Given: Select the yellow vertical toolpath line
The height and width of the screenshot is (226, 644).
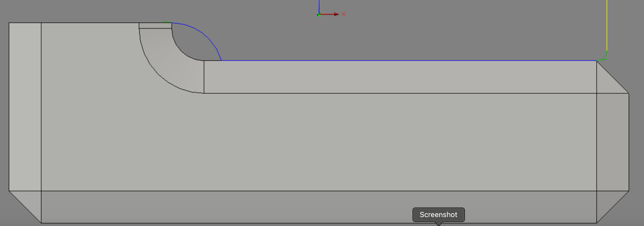Looking at the screenshot, I should [607, 26].
